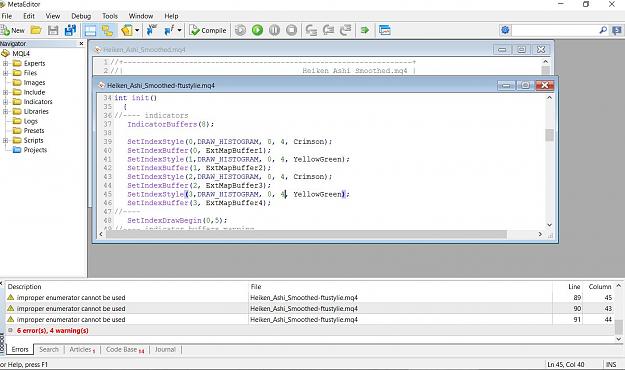Expand the Include folder
The height and width of the screenshot is (370, 625).
pyautogui.click(x=6, y=92)
